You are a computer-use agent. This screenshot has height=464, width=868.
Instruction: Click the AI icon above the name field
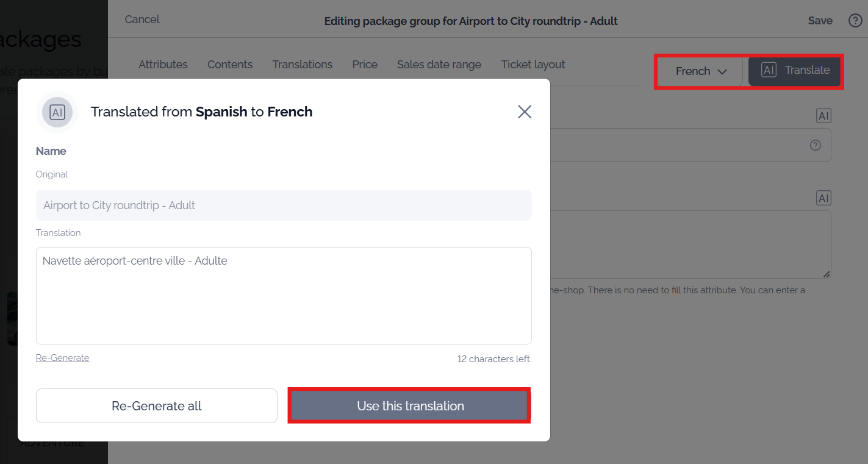pyautogui.click(x=823, y=116)
